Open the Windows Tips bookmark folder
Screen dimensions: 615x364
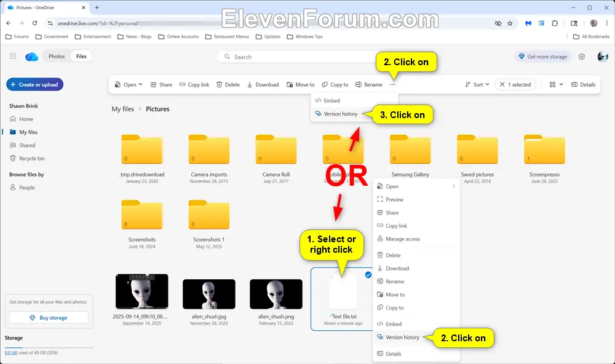click(x=305, y=36)
